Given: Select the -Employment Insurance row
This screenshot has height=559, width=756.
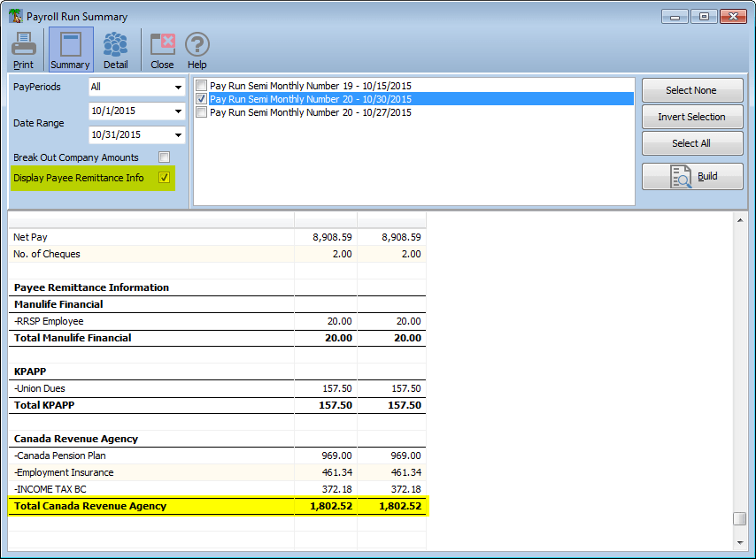Looking at the screenshot, I should click(x=217, y=472).
